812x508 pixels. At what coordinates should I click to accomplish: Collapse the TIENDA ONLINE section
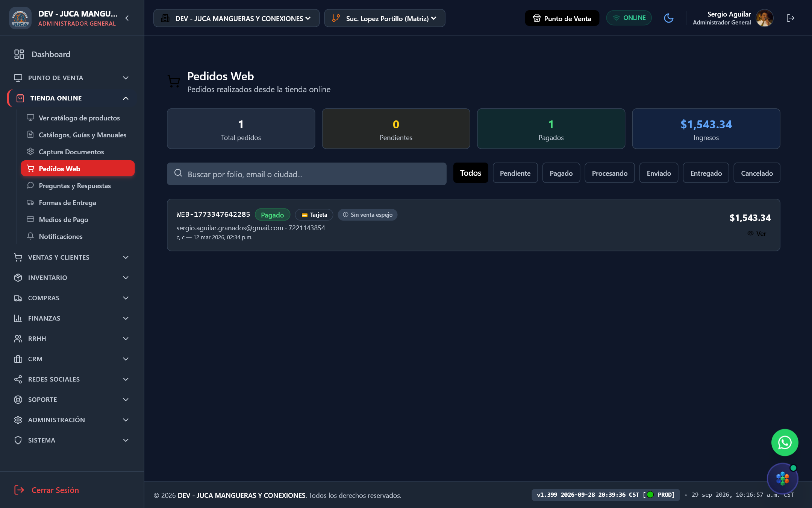[72, 98]
